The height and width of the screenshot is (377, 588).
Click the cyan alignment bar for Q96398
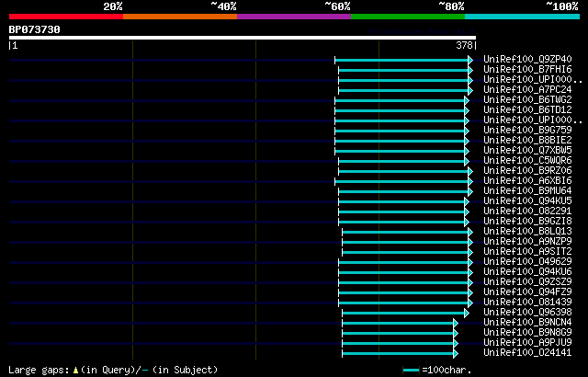(x=403, y=314)
